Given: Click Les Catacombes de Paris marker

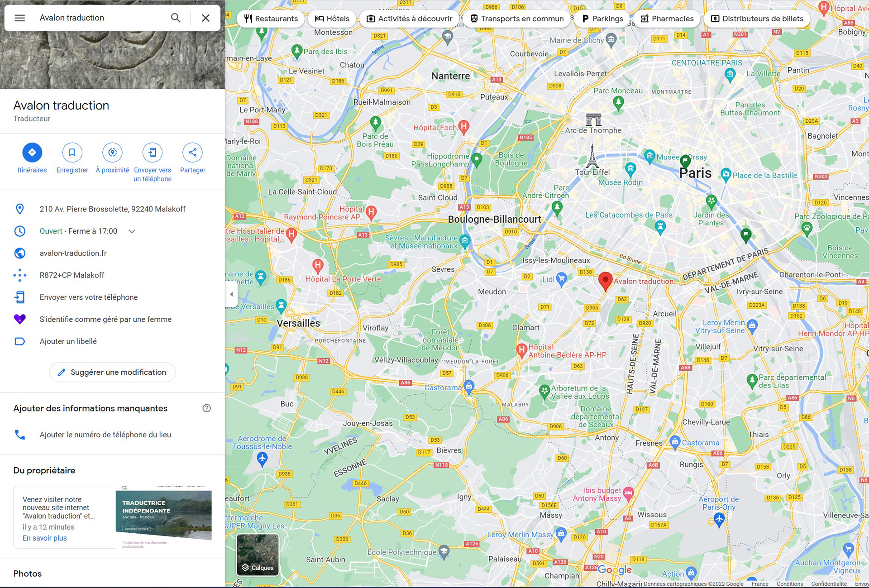Looking at the screenshot, I should [660, 226].
